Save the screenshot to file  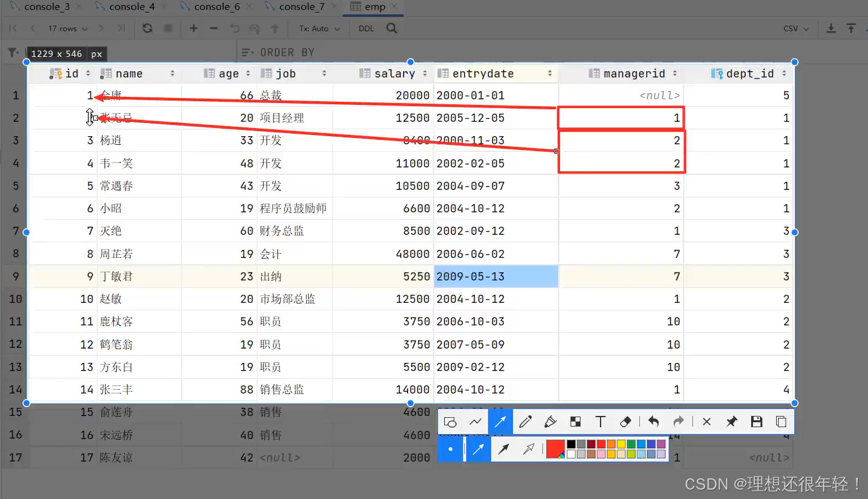(x=756, y=422)
